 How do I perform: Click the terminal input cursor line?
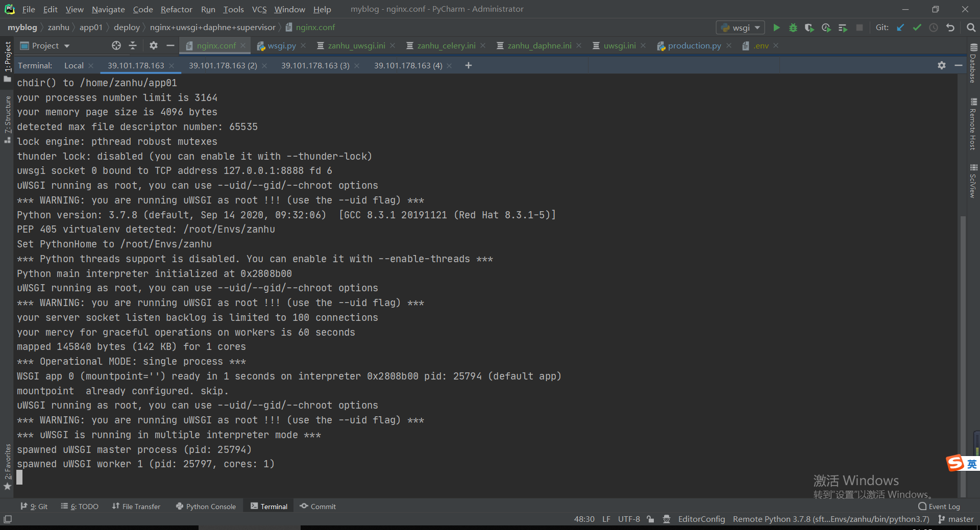[19, 477]
